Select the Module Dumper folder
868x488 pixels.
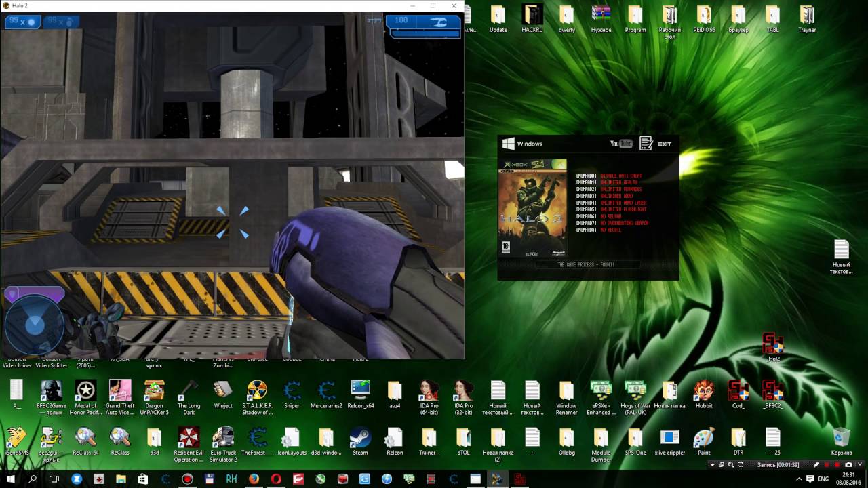click(x=601, y=445)
